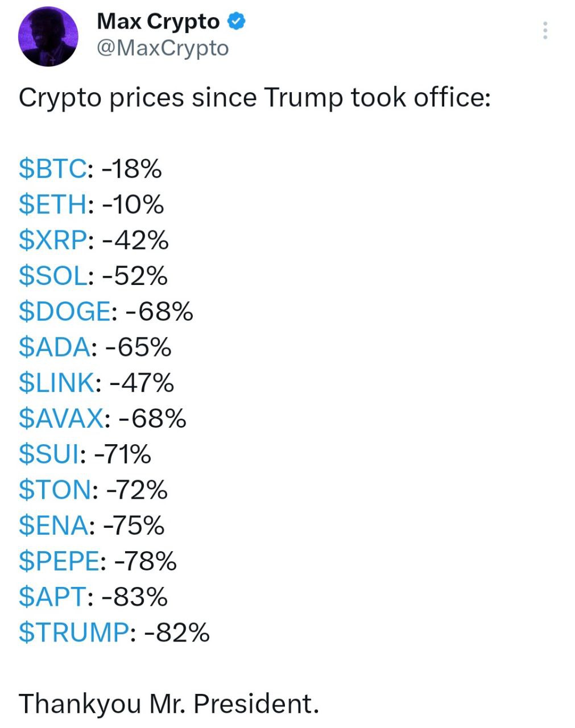Open the $ETH cashtag link

[x=53, y=205]
